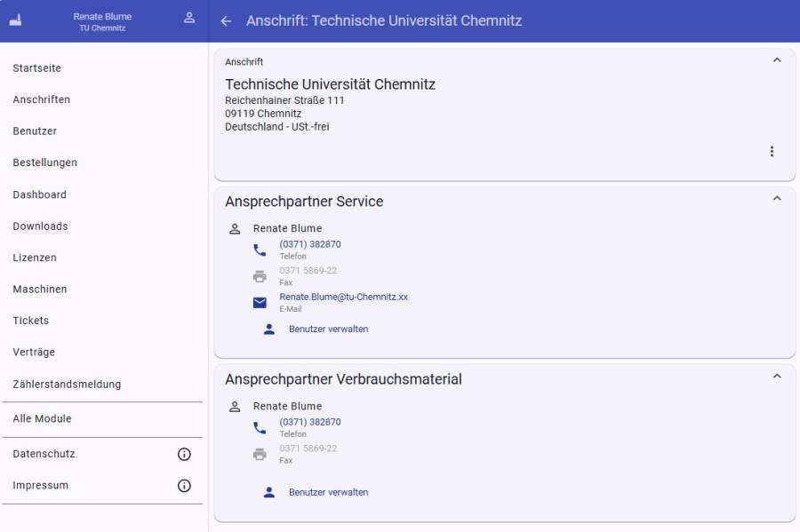Viewport: 800px width, 532px height.
Task: Go to Maschinen in the sidebar
Action: (x=40, y=290)
